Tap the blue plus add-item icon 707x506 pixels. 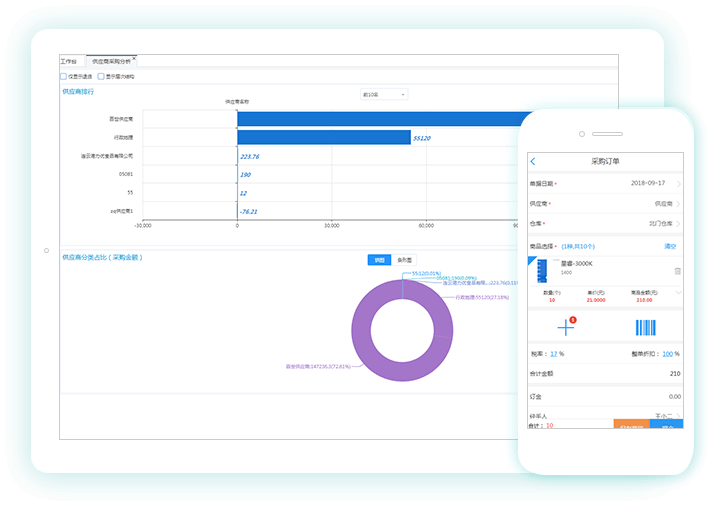[566, 327]
